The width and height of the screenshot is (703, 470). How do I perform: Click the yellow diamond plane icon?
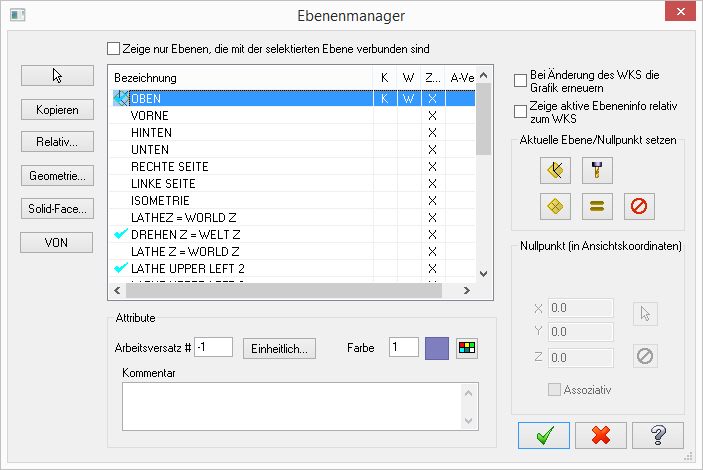[x=554, y=207]
